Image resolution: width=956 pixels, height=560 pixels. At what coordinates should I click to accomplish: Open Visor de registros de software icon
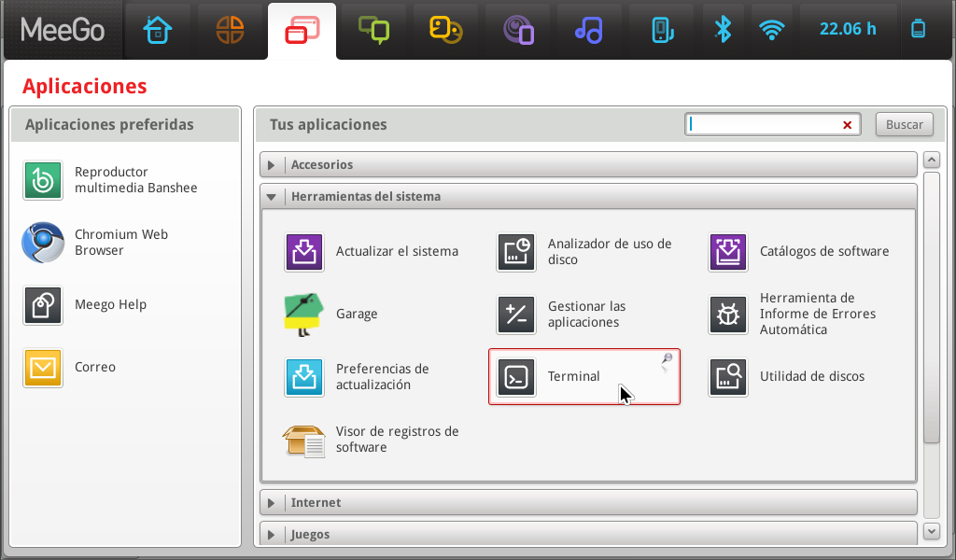coord(303,440)
